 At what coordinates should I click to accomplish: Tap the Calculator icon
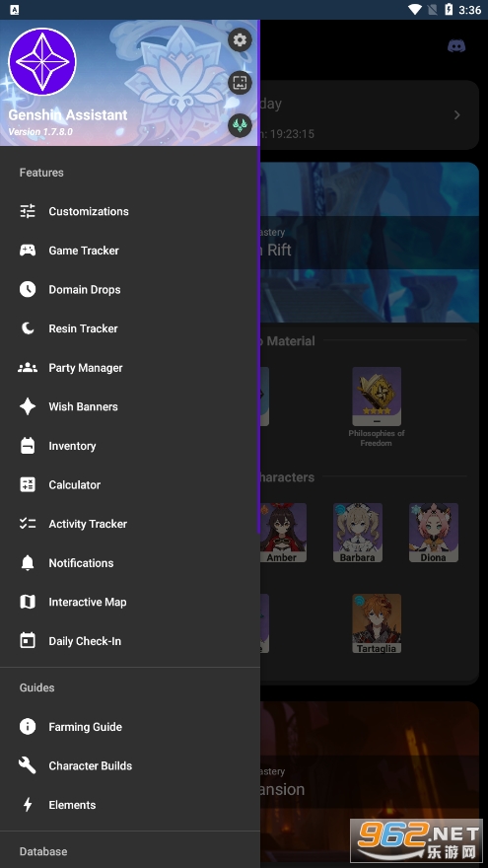coord(28,484)
